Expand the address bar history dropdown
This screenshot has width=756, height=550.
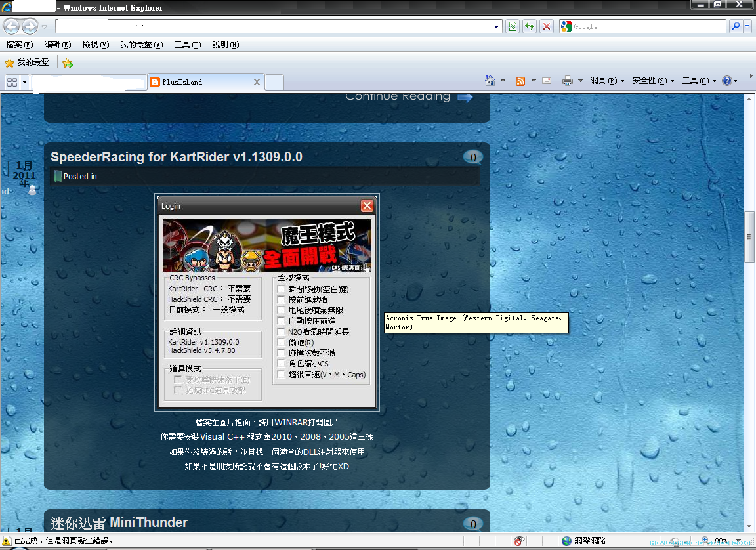(x=497, y=26)
